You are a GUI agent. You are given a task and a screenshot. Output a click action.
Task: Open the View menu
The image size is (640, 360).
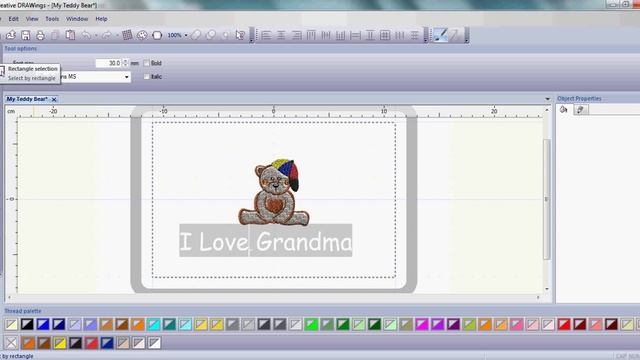[32, 19]
